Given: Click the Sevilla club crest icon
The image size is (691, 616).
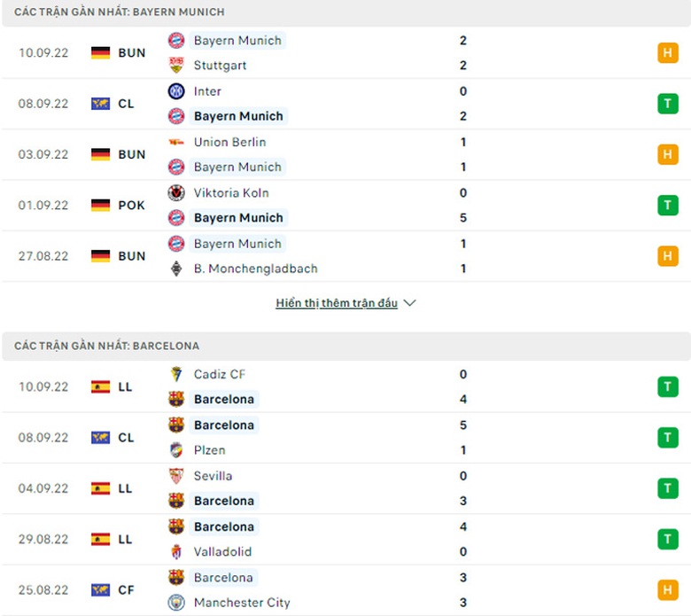Looking at the screenshot, I should tap(176, 476).
